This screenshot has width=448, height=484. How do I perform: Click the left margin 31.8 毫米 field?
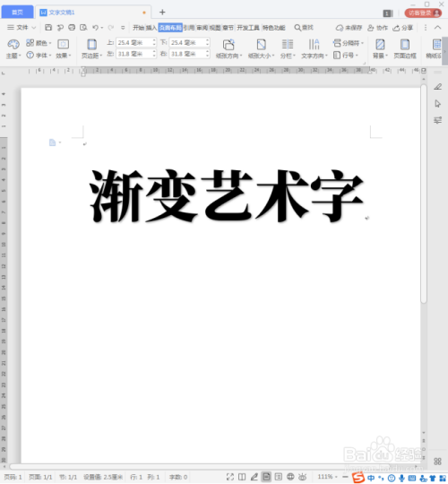click(136, 54)
